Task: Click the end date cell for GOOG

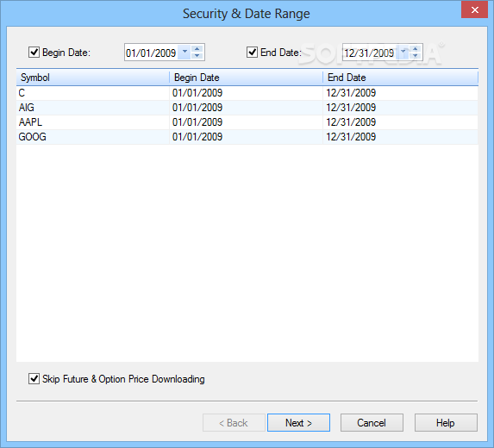Action: [400, 137]
